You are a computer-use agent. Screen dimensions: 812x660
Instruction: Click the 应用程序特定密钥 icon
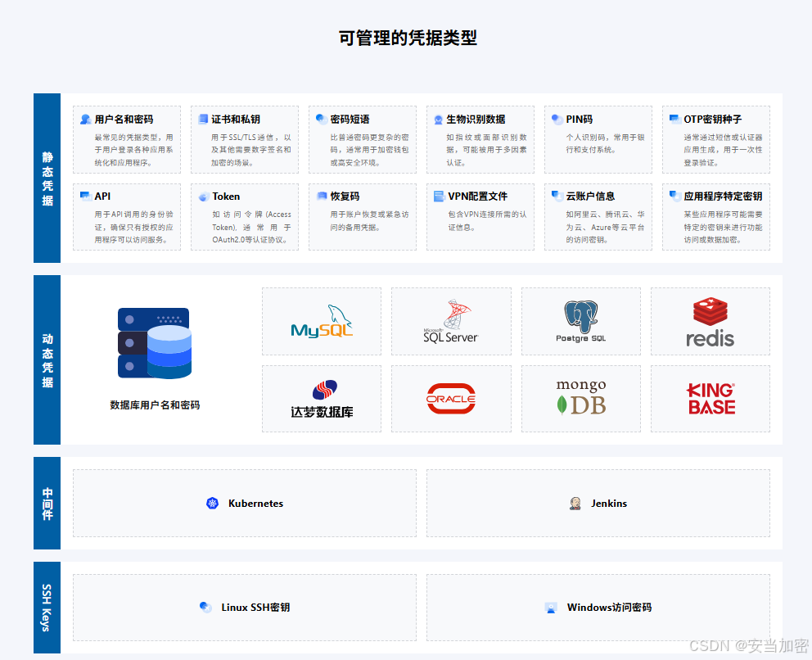[x=675, y=196]
